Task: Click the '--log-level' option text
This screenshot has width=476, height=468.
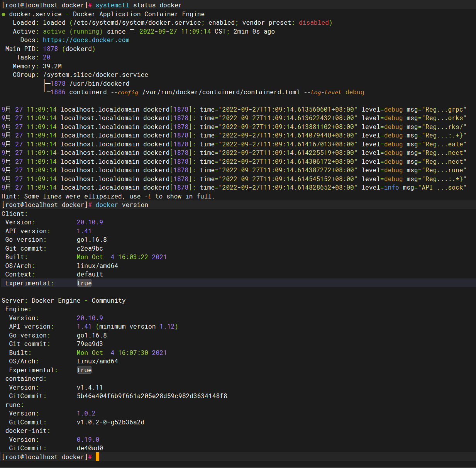Action: point(323,92)
